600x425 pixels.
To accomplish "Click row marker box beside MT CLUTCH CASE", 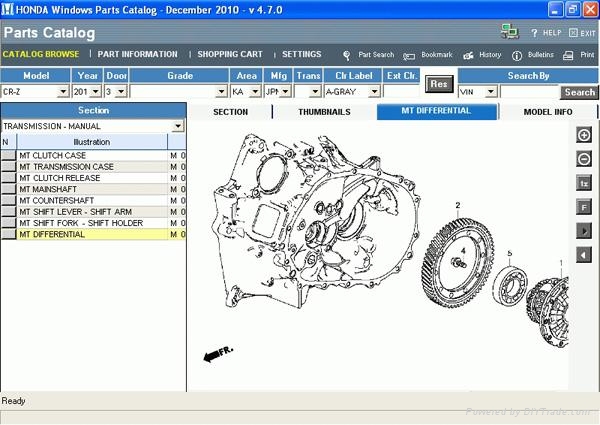I will (x=8, y=155).
